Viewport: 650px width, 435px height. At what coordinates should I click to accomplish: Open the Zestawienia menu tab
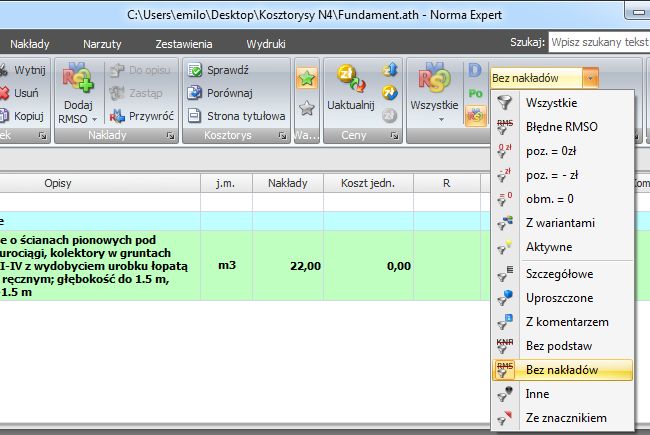tap(183, 44)
